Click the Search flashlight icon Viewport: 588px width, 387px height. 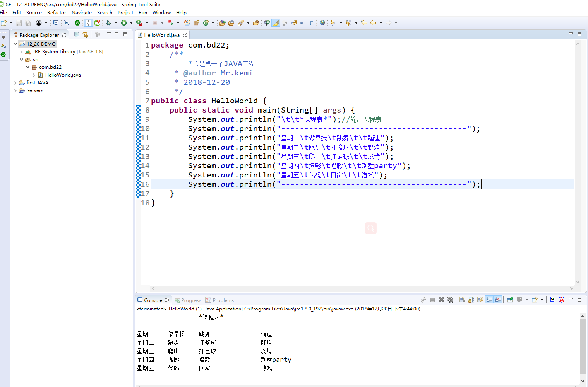tap(241, 23)
